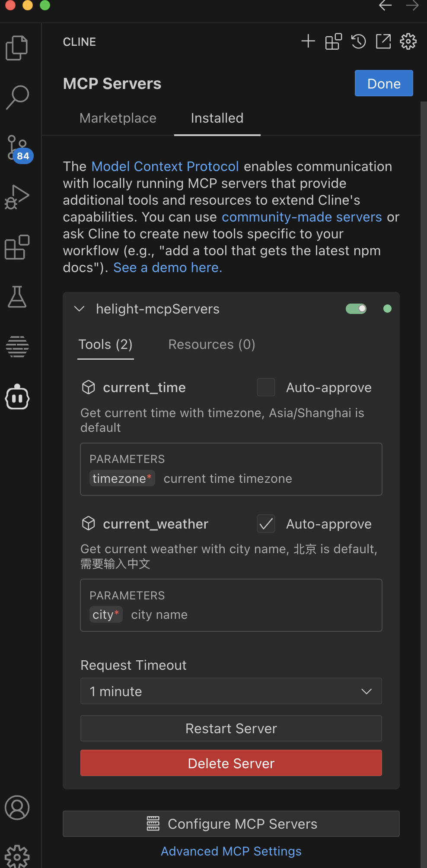Viewport: 427px width, 868px height.
Task: Open the Search magnifier in activity bar
Action: (x=17, y=97)
